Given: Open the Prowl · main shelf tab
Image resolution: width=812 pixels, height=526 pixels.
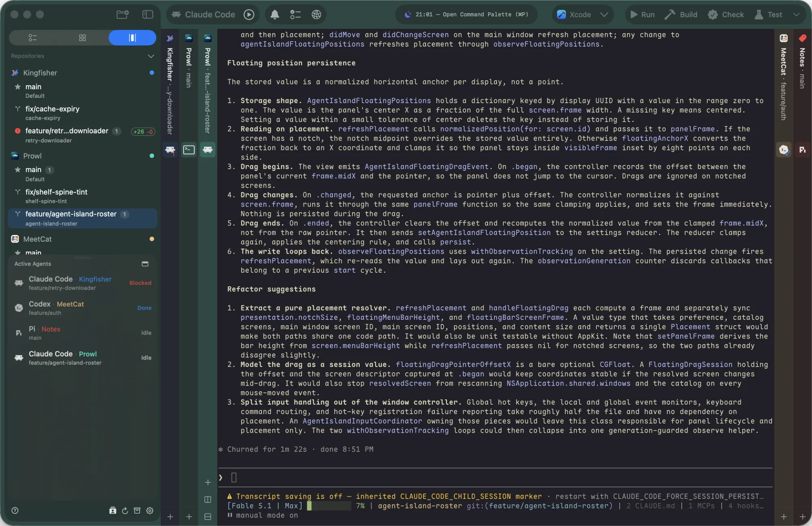Looking at the screenshot, I should [x=189, y=67].
